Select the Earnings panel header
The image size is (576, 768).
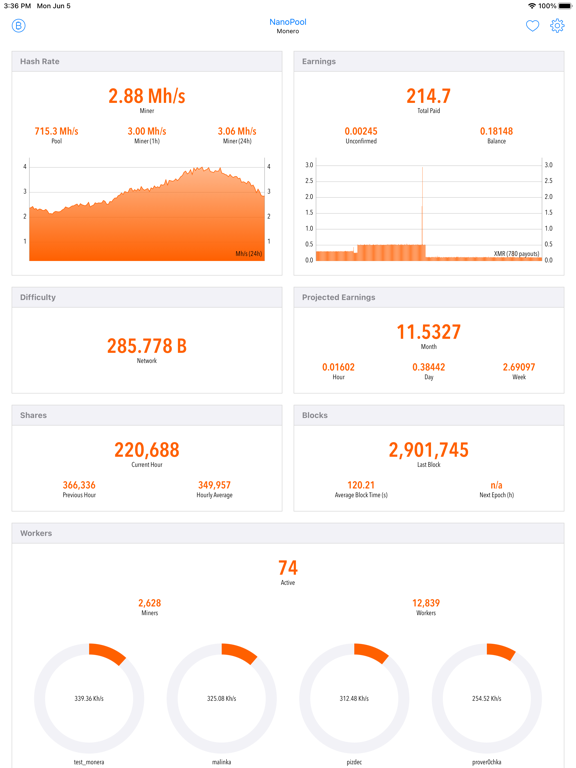(429, 61)
